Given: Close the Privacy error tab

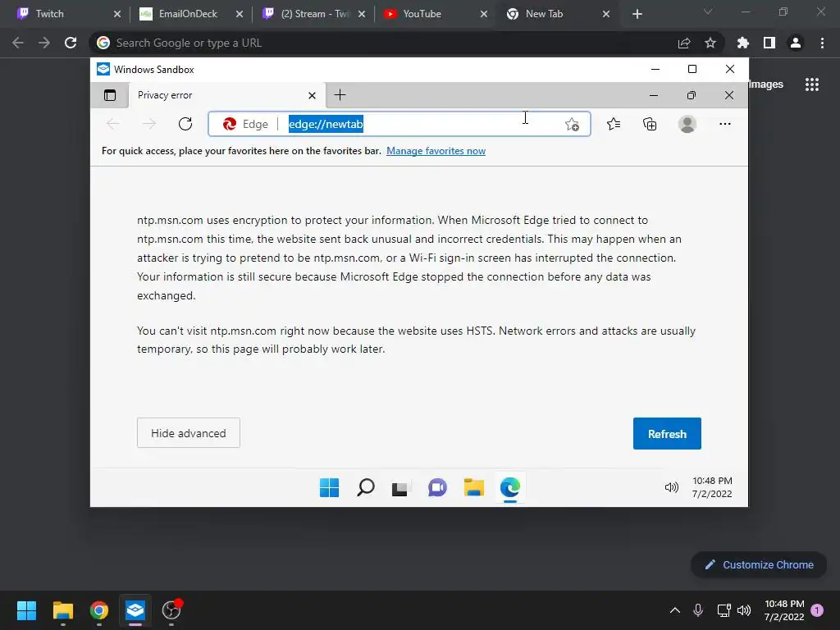Looking at the screenshot, I should pyautogui.click(x=312, y=95).
